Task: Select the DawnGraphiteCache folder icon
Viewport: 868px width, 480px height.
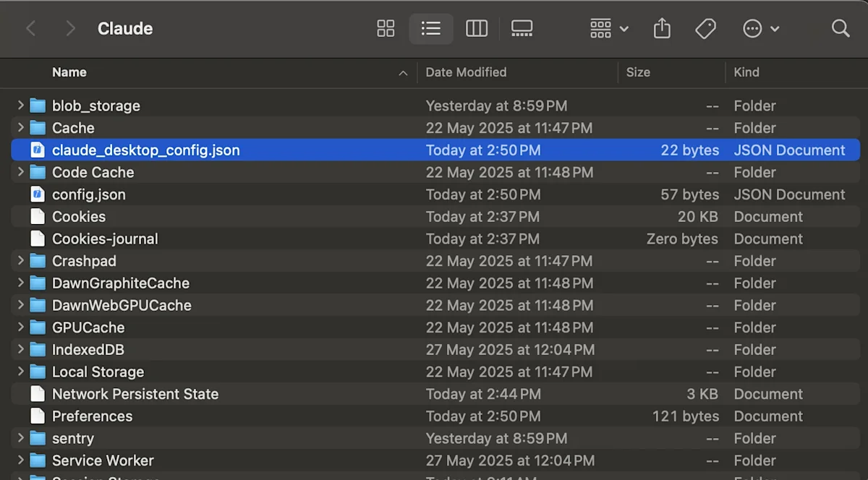Action: 38,283
